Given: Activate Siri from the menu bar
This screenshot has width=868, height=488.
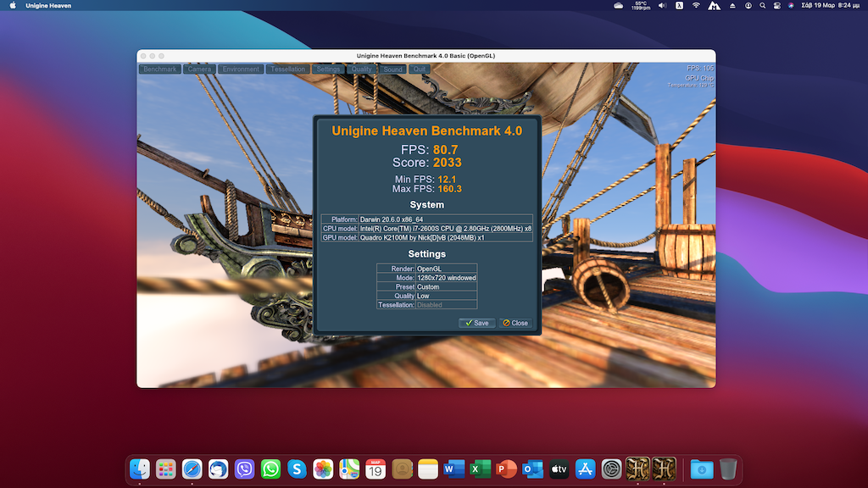Looking at the screenshot, I should (791, 6).
